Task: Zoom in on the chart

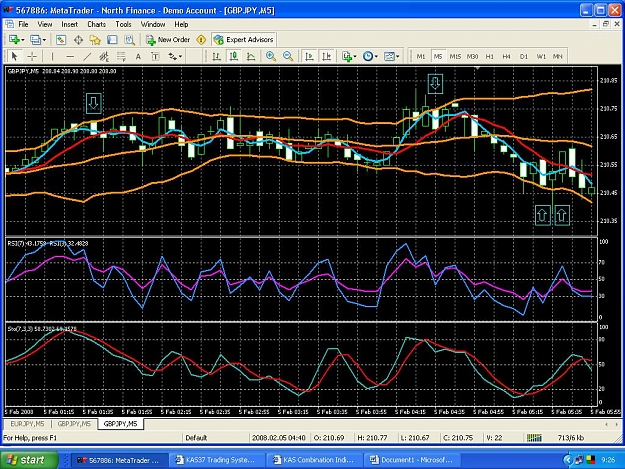Action: coord(271,56)
